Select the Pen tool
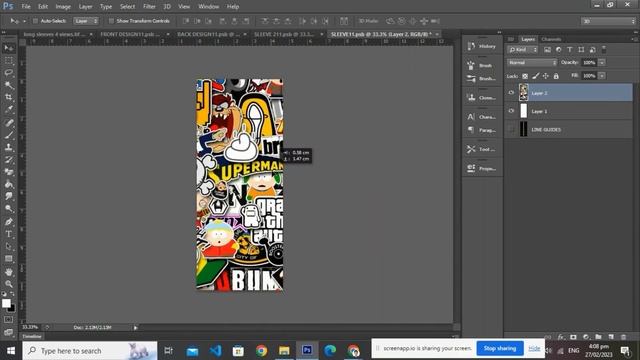 (9, 222)
